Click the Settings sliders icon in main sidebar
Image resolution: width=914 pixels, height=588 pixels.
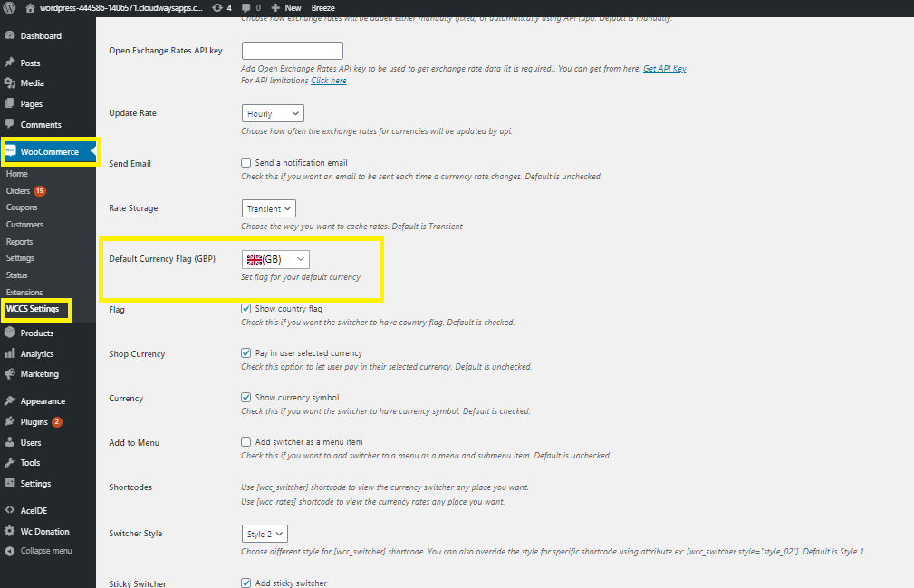coord(10,483)
